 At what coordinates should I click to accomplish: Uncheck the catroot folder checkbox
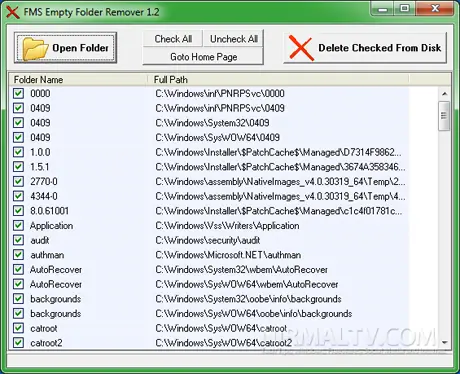click(18, 328)
